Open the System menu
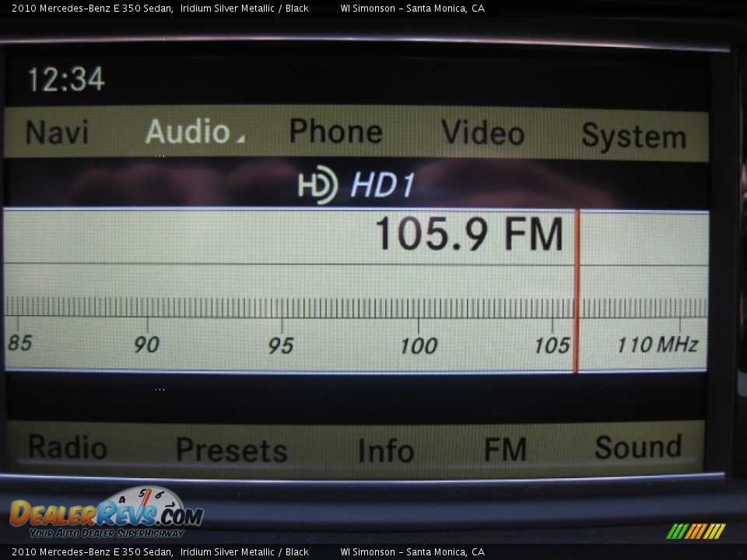Viewport: 747px width, 560px height. (633, 137)
